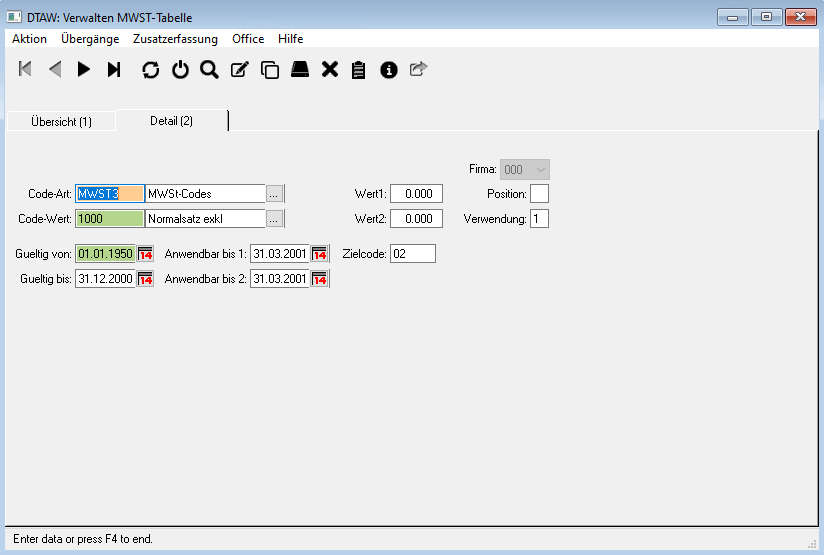Click the next record play arrow
This screenshot has width=824, height=555.
(x=84, y=69)
